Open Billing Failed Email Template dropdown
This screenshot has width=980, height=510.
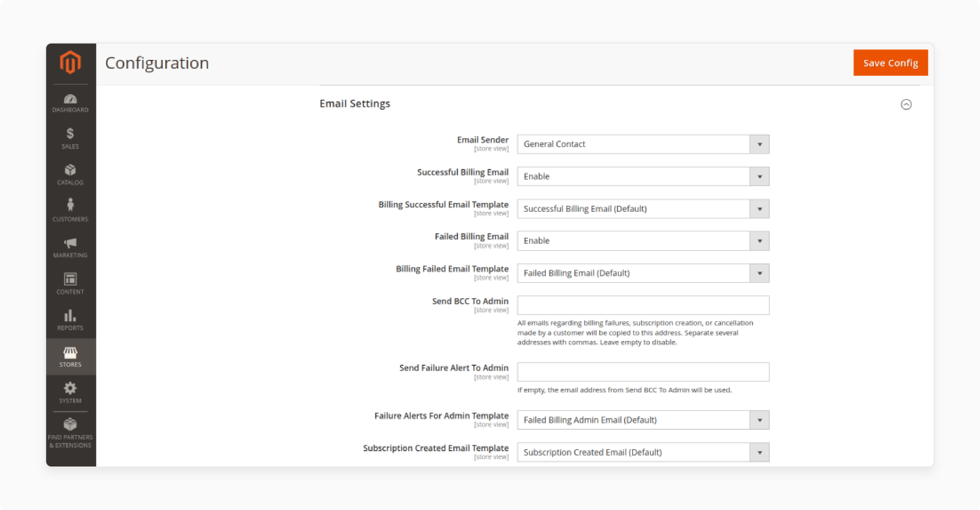pyautogui.click(x=643, y=273)
